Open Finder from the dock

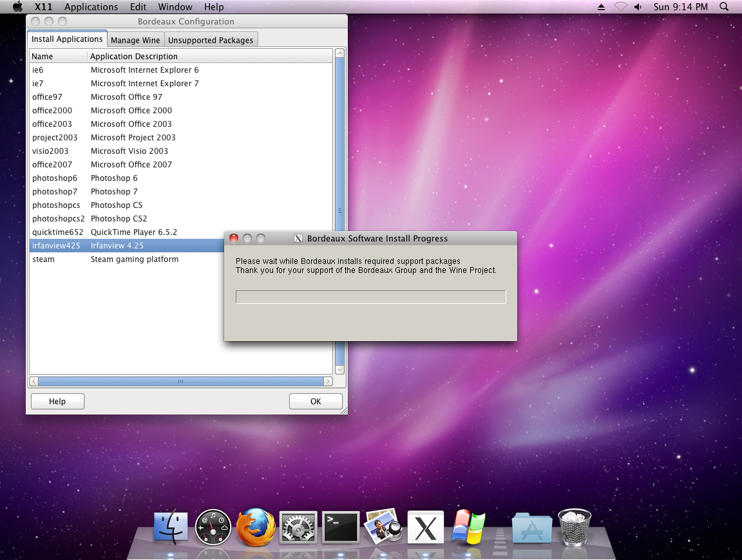click(x=170, y=527)
